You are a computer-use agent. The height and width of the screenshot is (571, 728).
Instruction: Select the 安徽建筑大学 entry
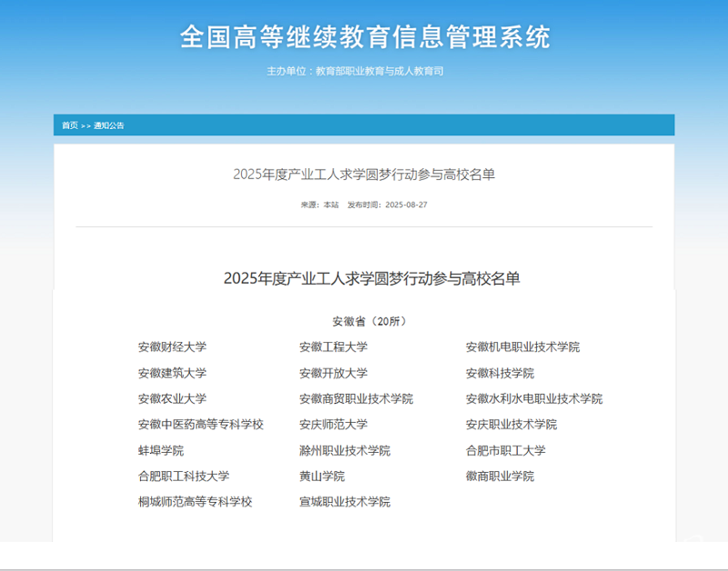pos(172,373)
